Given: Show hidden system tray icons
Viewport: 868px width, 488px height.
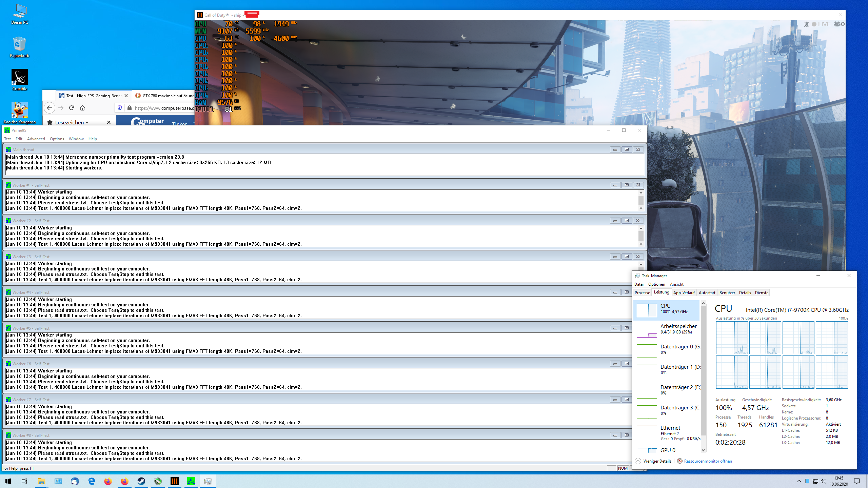Looking at the screenshot, I should click(x=799, y=481).
